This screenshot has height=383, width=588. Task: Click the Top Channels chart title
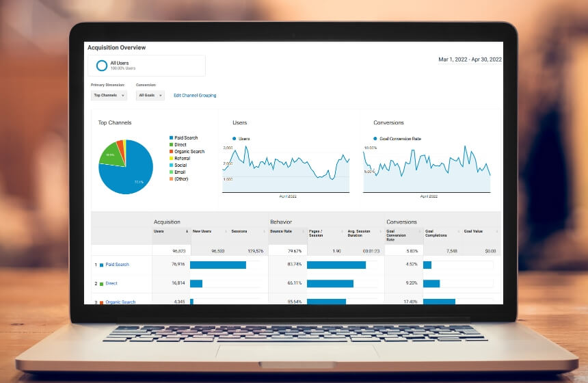coord(115,122)
